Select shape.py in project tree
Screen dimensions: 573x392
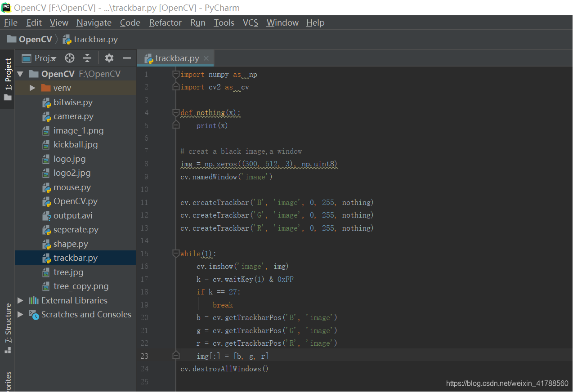pyautogui.click(x=71, y=244)
